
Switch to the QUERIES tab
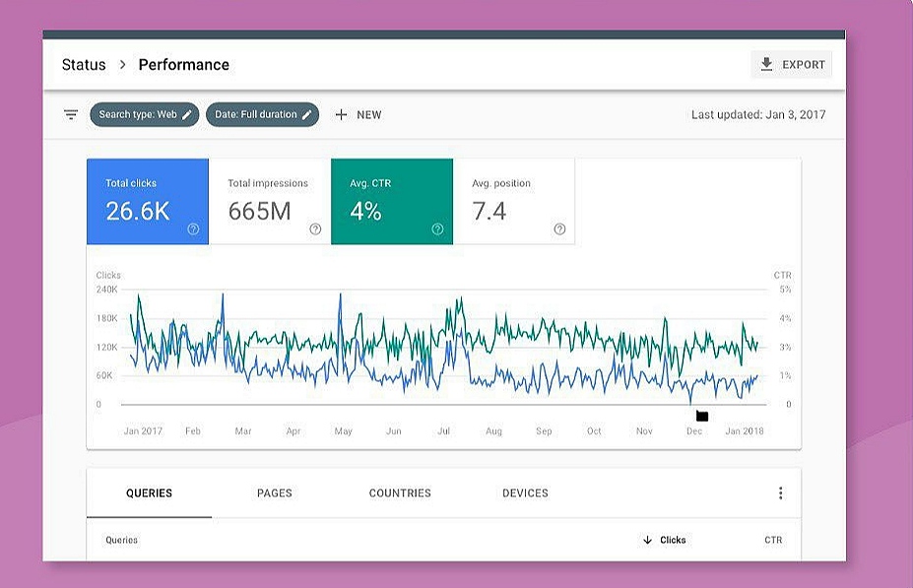pos(149,493)
